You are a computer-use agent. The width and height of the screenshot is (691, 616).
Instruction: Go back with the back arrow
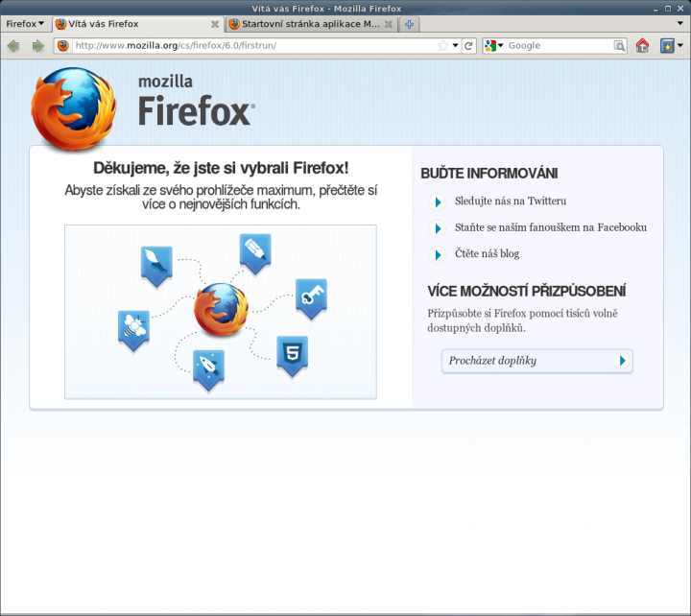coord(13,46)
